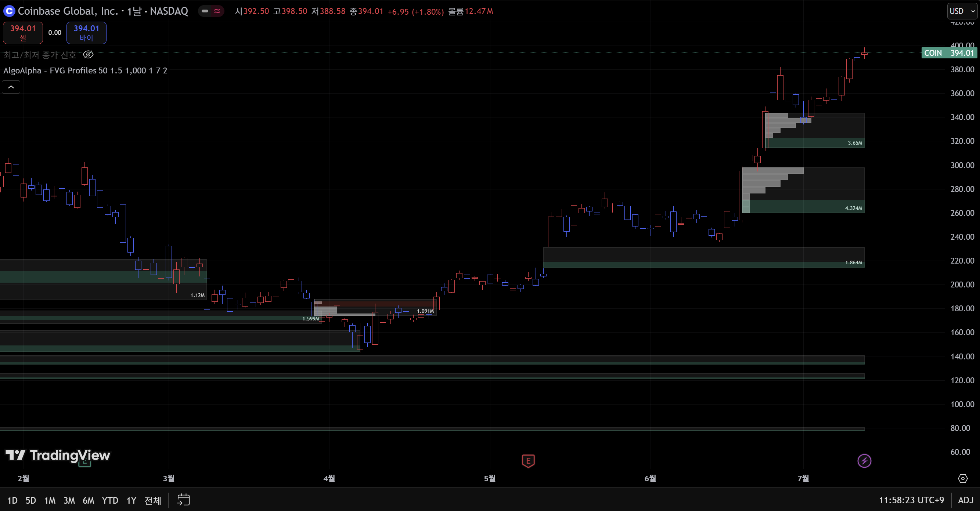Collapse the indicator legend chevron

[11, 87]
